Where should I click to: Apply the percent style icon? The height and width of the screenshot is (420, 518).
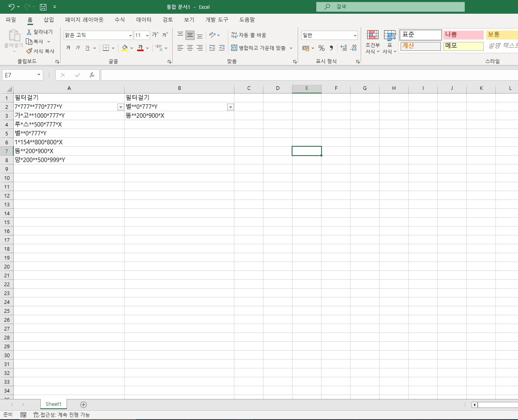(322, 48)
